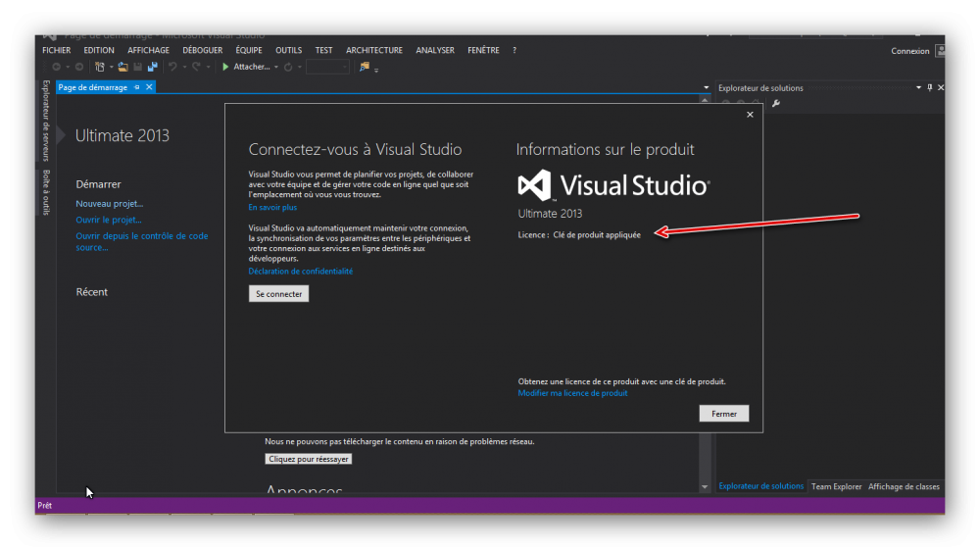Switch to the Affichage de classes tab

(x=904, y=486)
